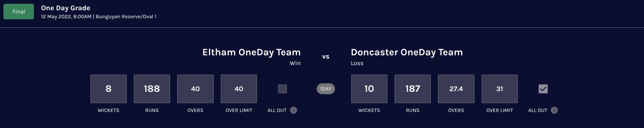Viewport: 644px width, 128px height.
Task: Edit Doncaster's over limit field showing 31
Action: (500, 89)
